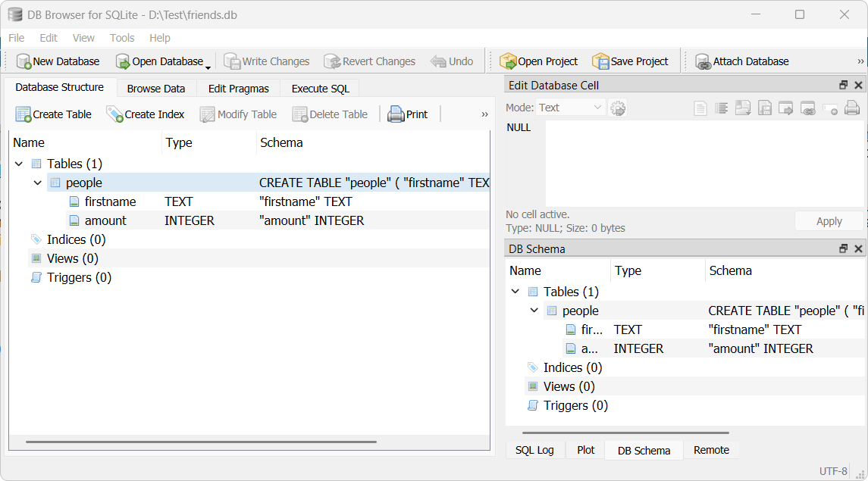Viewport: 868px width, 481px height.
Task: Click the auto-switch mode gear icon
Action: 618,108
